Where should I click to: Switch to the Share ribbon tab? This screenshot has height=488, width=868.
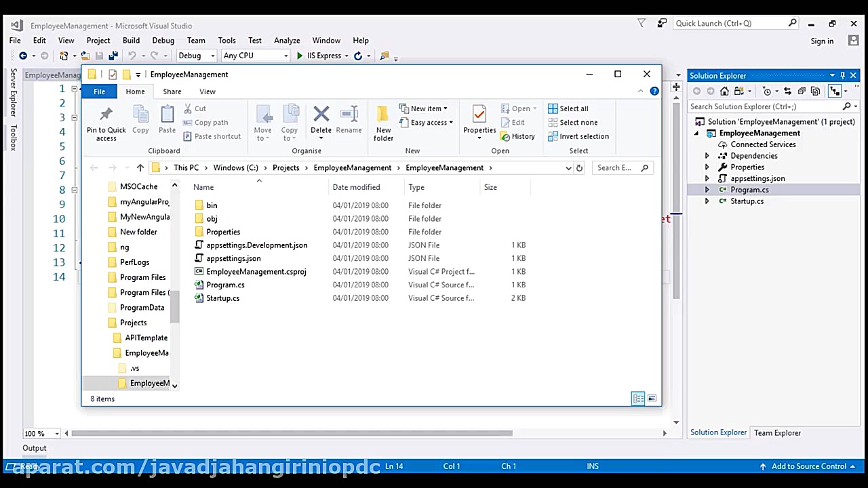(x=172, y=91)
